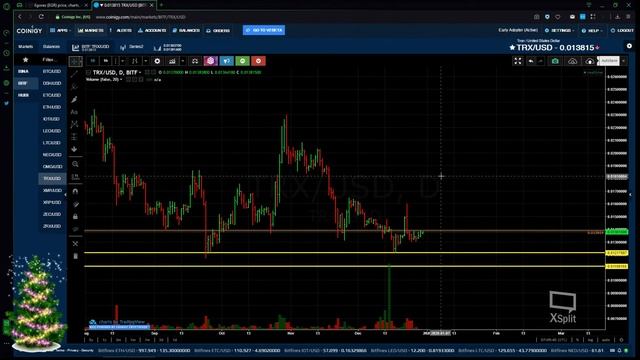Select the measure tool
The image size is (640, 360).
(x=75, y=176)
